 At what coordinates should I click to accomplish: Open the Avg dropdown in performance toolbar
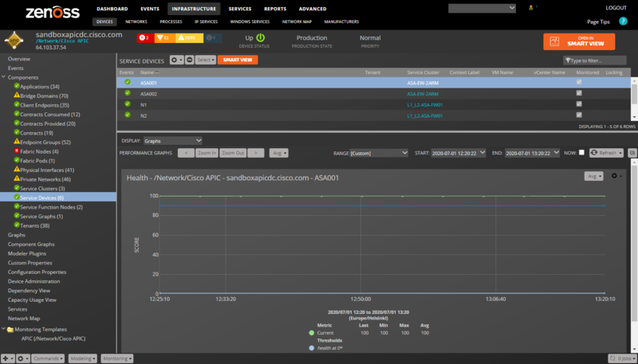click(278, 153)
